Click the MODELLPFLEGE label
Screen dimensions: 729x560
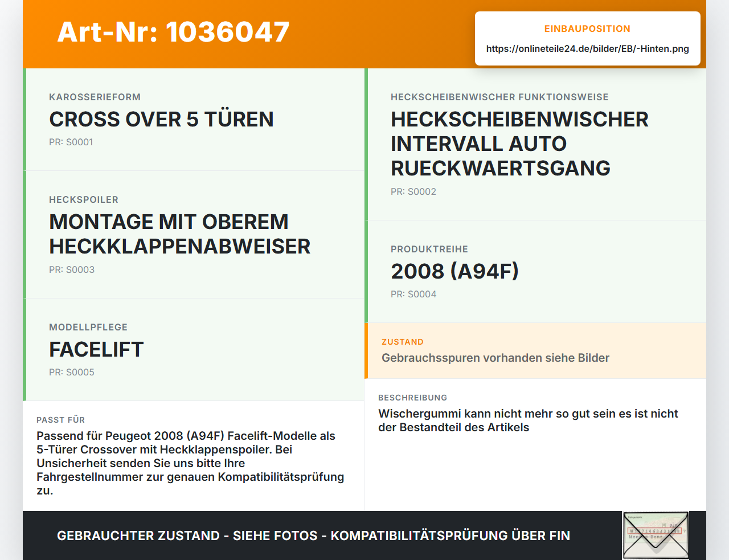point(88,327)
